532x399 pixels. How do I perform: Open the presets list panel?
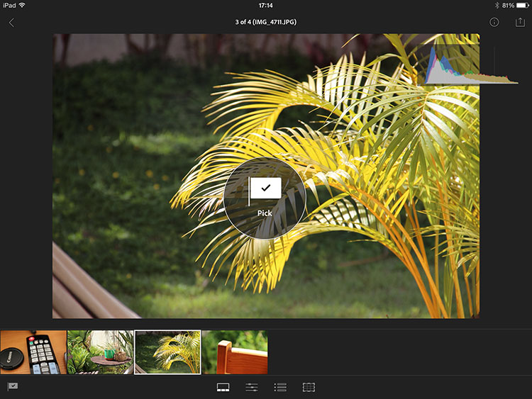[280, 387]
